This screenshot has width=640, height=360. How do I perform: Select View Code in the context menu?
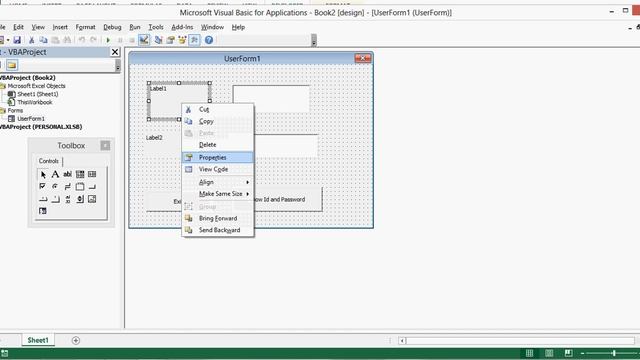218,169
